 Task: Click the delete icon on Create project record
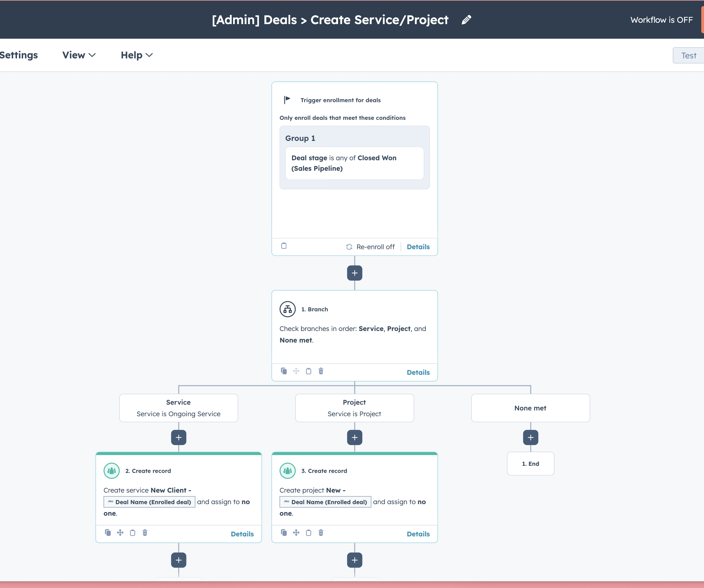321,533
